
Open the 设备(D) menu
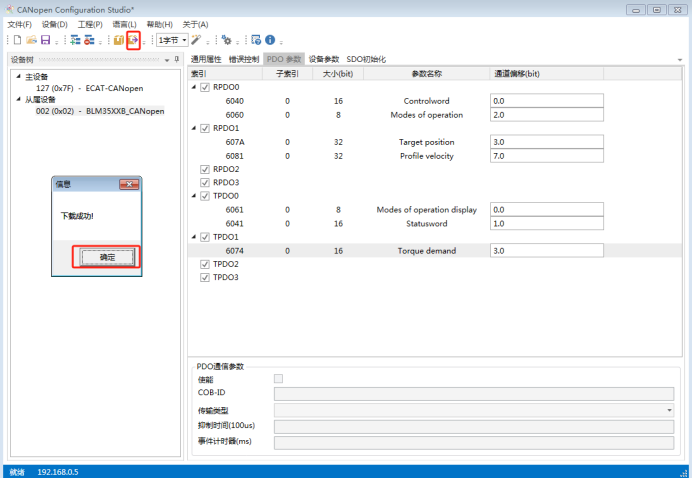coord(55,24)
